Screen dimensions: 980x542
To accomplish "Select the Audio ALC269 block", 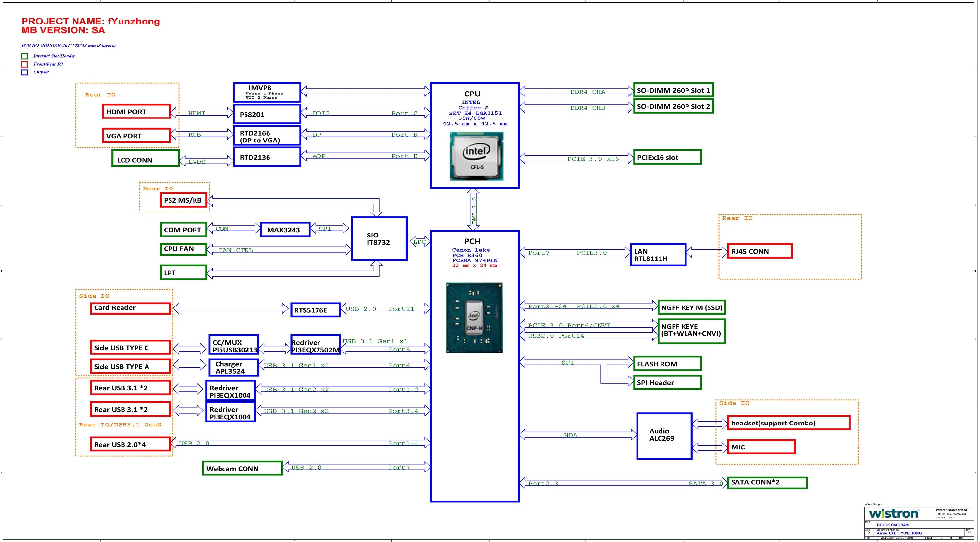I will (664, 436).
